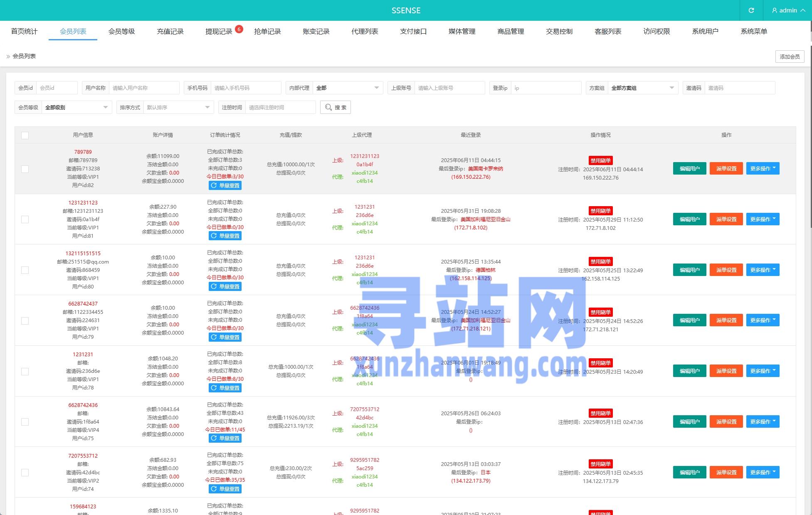The height and width of the screenshot is (515, 812).
Task: Open the 会员等级 dropdown
Action: coord(77,107)
